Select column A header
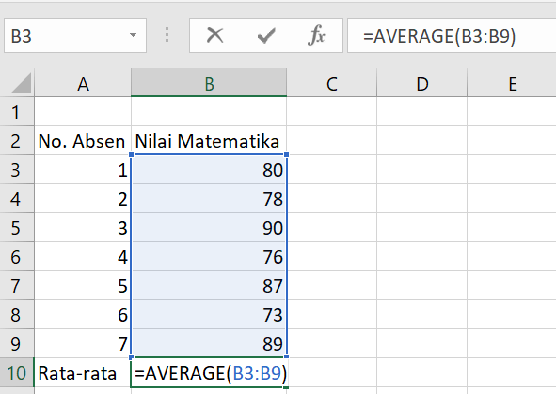Viewport: 556px width, 394px height. coord(83,83)
